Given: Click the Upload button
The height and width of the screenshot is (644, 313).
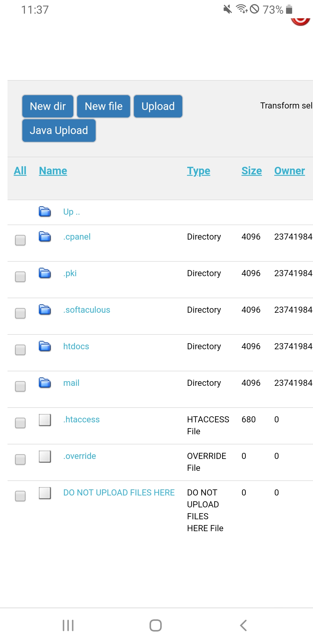Looking at the screenshot, I should [x=158, y=106].
